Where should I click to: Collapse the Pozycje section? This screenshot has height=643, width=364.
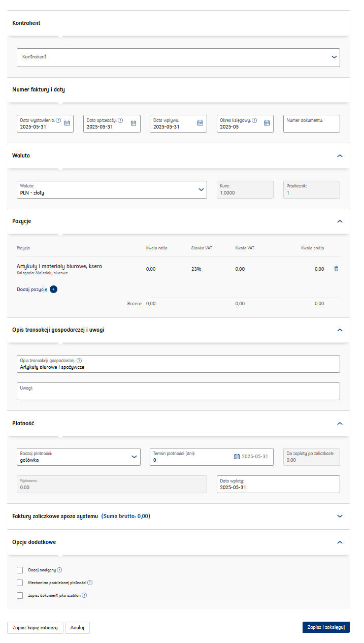[x=340, y=221]
